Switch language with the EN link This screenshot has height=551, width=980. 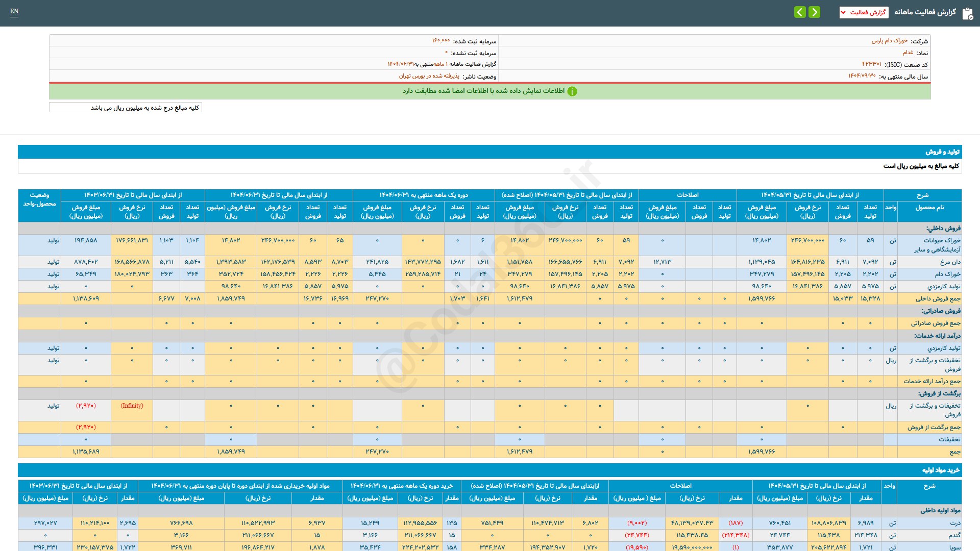14,11
